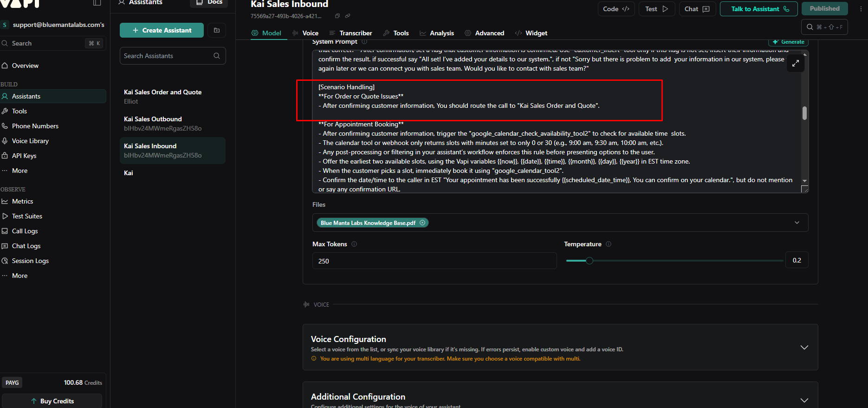Remove the Blue Manta Labs Knowledge Base.pdf file
Image resolution: width=868 pixels, height=408 pixels.
pos(422,223)
